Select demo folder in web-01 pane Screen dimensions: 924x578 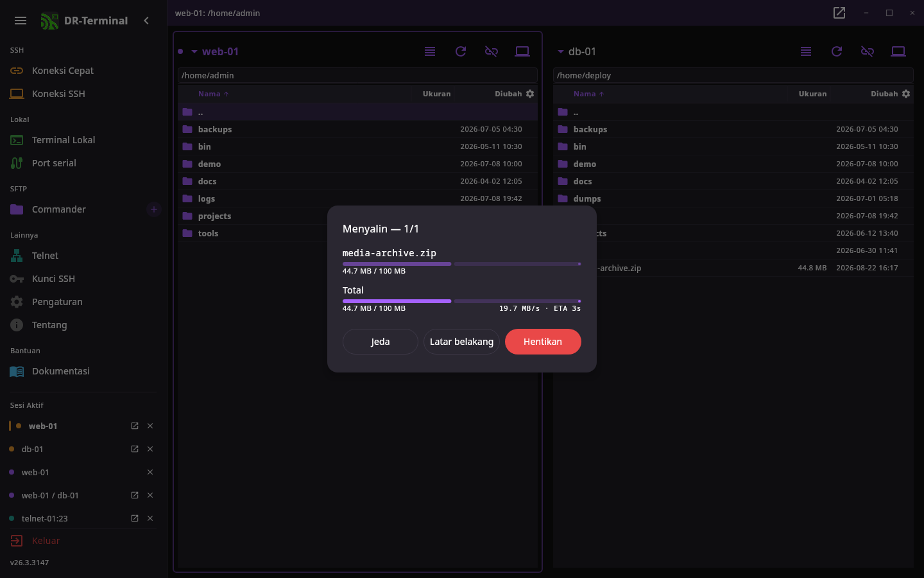pyautogui.click(x=357, y=164)
